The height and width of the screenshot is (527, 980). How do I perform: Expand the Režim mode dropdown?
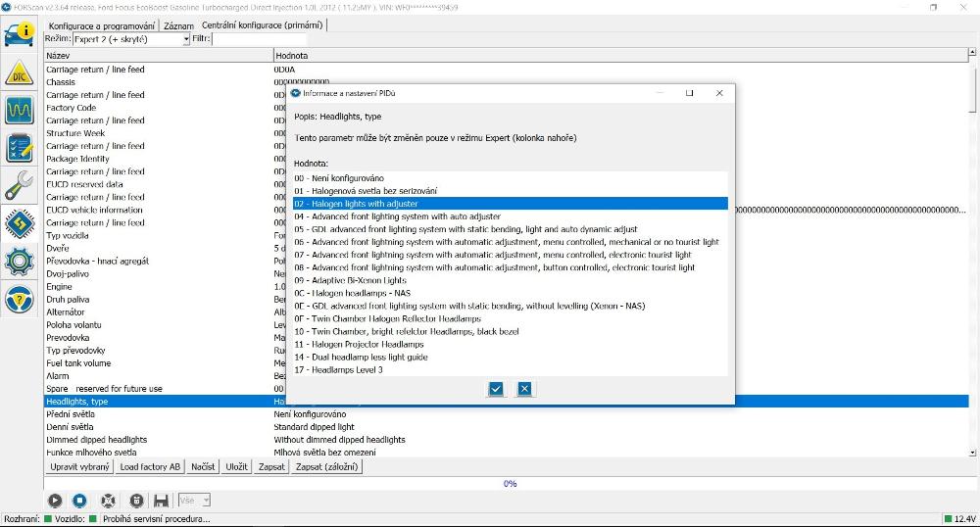[185, 40]
